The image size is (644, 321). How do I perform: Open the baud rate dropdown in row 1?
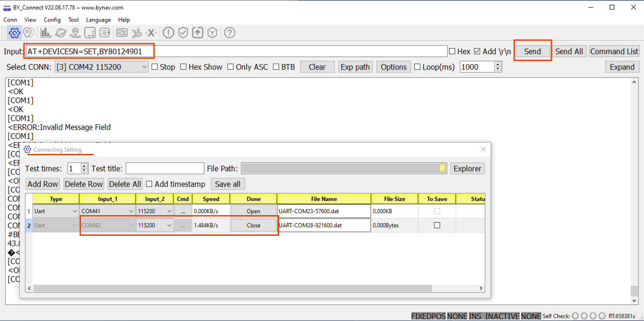click(x=155, y=211)
